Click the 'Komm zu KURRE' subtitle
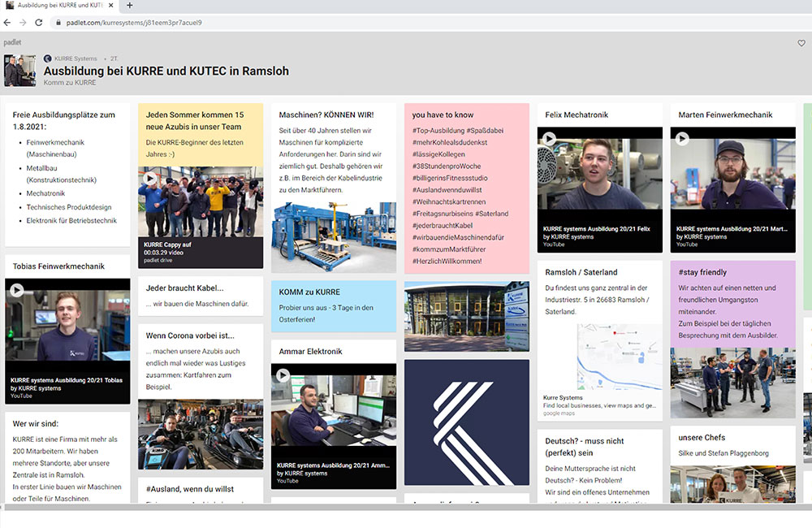The height and width of the screenshot is (528, 812). click(69, 82)
